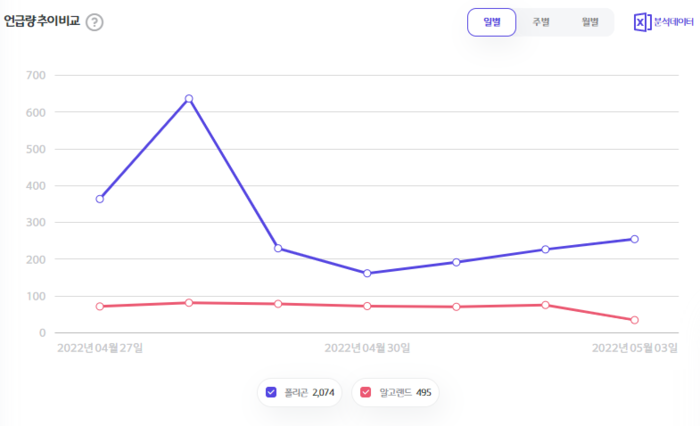The width and height of the screenshot is (700, 426).
Task: Switch to the 월별 tab
Action: (x=589, y=22)
